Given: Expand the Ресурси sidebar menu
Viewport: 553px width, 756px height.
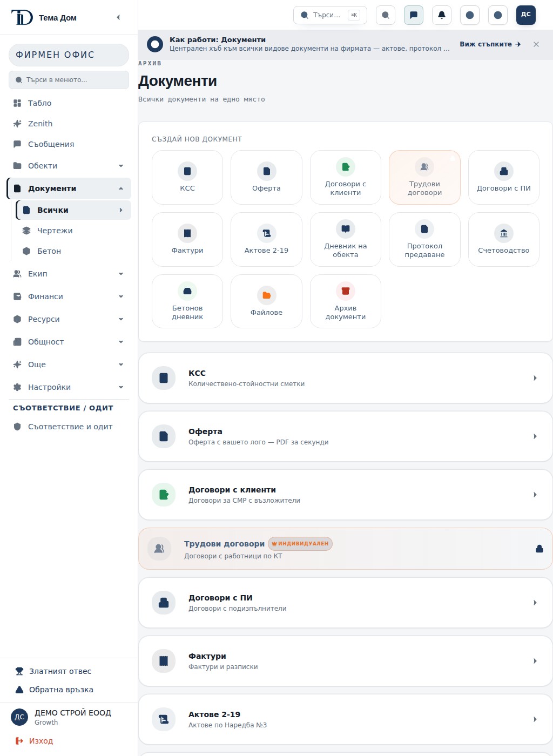Looking at the screenshot, I should point(69,319).
